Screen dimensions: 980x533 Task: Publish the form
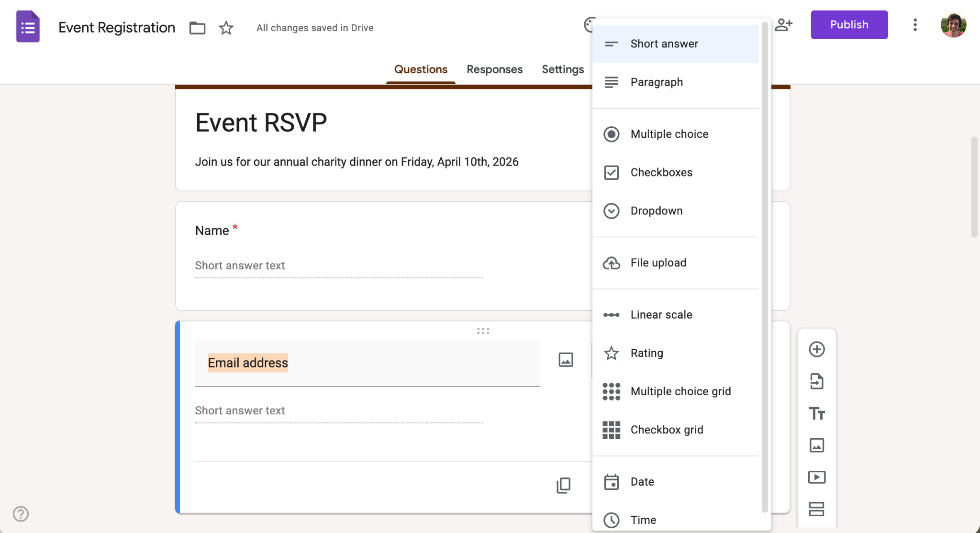849,24
